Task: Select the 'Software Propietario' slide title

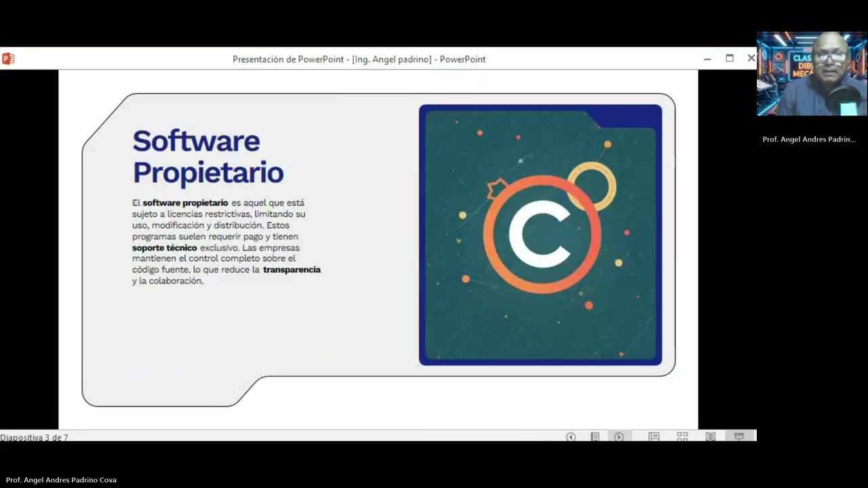Action: point(208,157)
